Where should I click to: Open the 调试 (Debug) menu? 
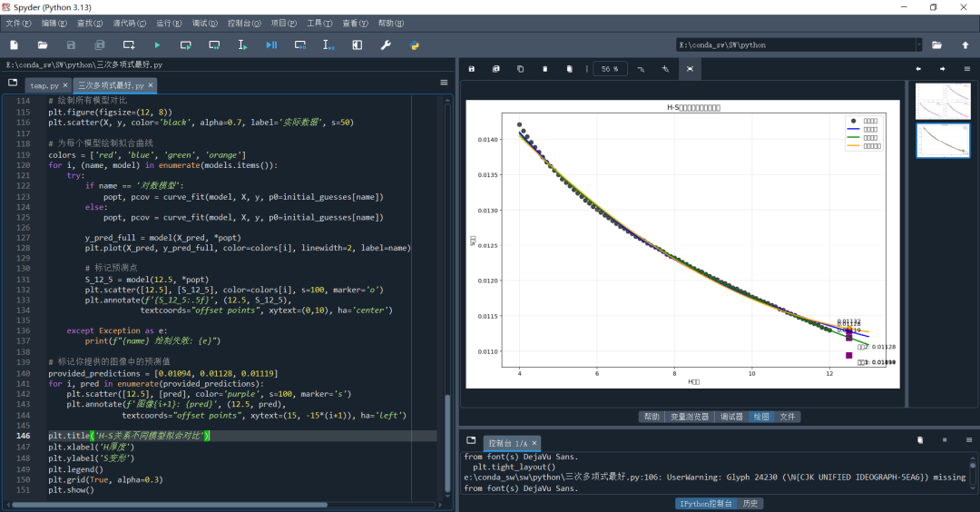point(204,23)
